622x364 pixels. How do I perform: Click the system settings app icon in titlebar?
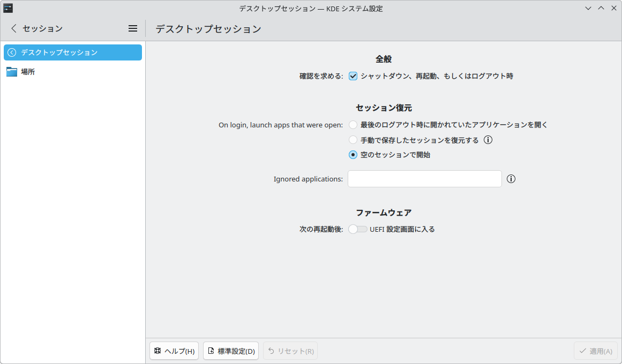click(x=8, y=9)
